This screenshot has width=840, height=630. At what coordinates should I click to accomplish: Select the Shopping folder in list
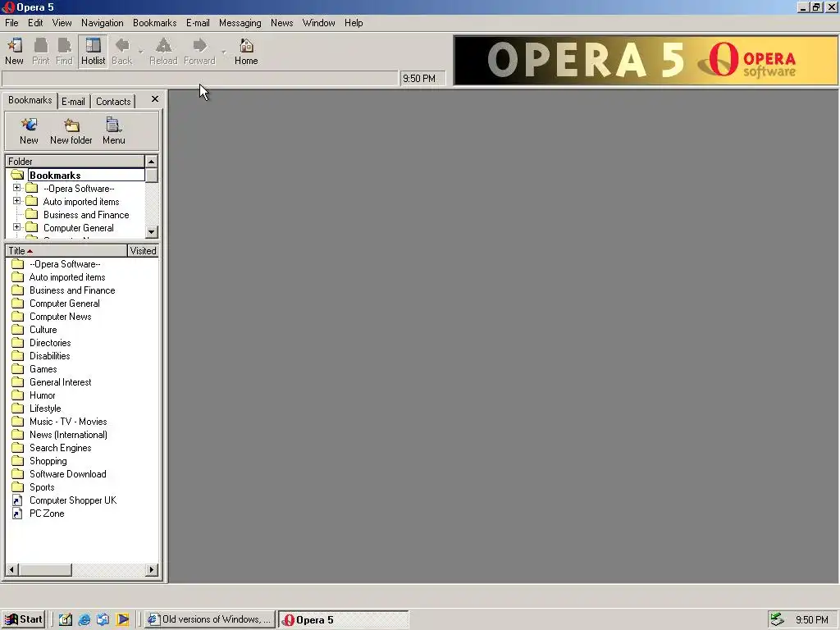coord(48,461)
